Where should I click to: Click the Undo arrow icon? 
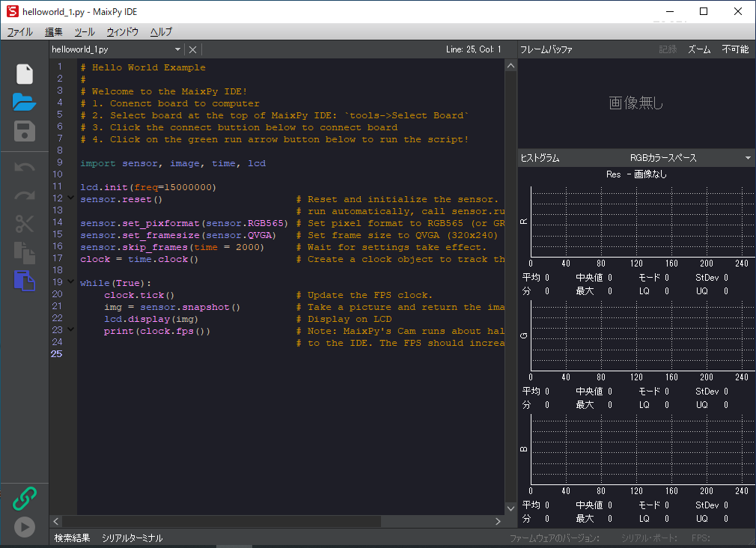[25, 167]
